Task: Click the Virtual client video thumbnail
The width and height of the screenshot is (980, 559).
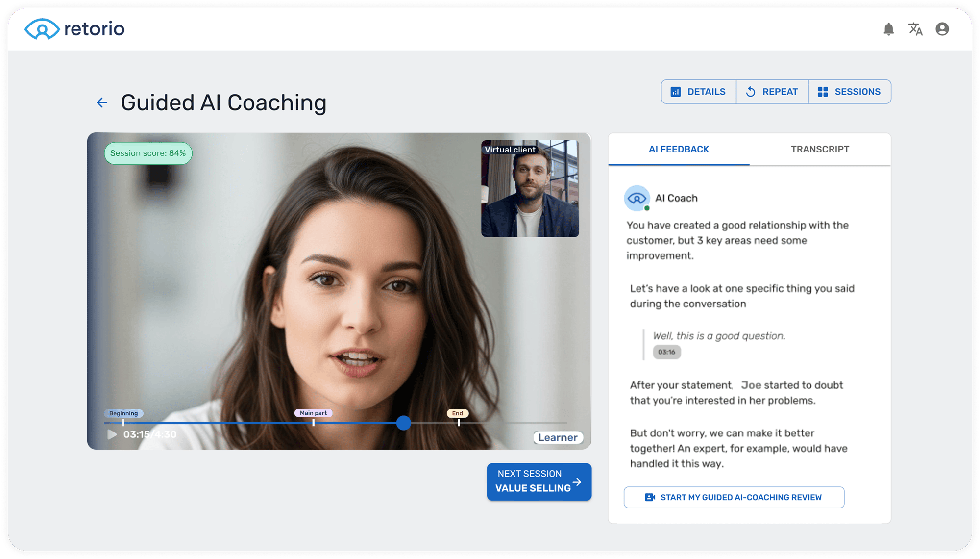Action: [x=530, y=189]
